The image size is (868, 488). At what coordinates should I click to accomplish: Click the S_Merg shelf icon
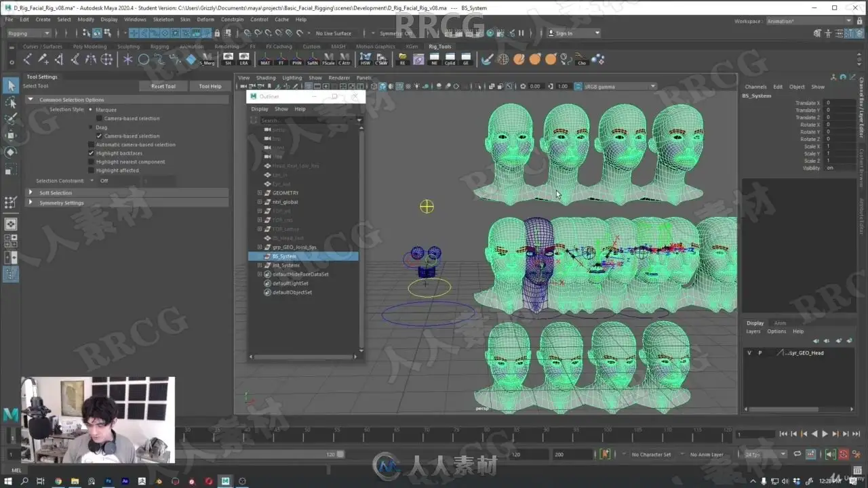pos(207,59)
